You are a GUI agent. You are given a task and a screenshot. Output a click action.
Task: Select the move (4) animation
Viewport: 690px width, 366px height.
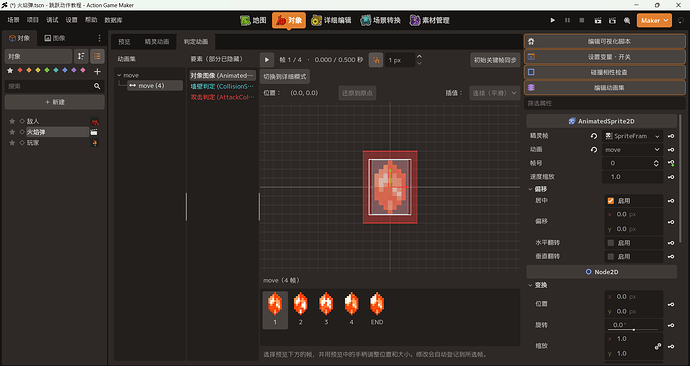pos(155,85)
